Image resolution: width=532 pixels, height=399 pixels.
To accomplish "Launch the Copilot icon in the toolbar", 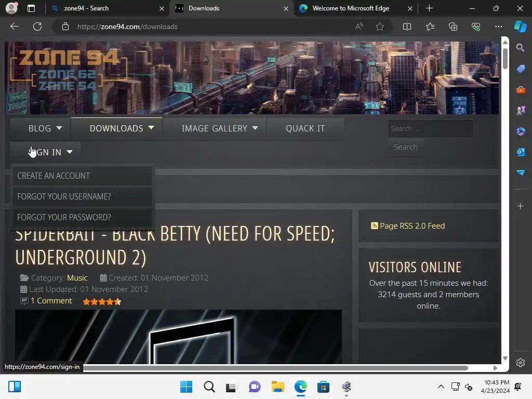I will 520,26.
